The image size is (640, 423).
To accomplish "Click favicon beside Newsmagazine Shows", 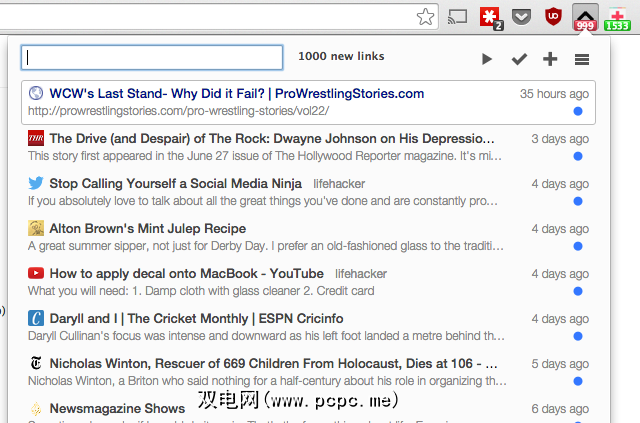I will (36, 408).
